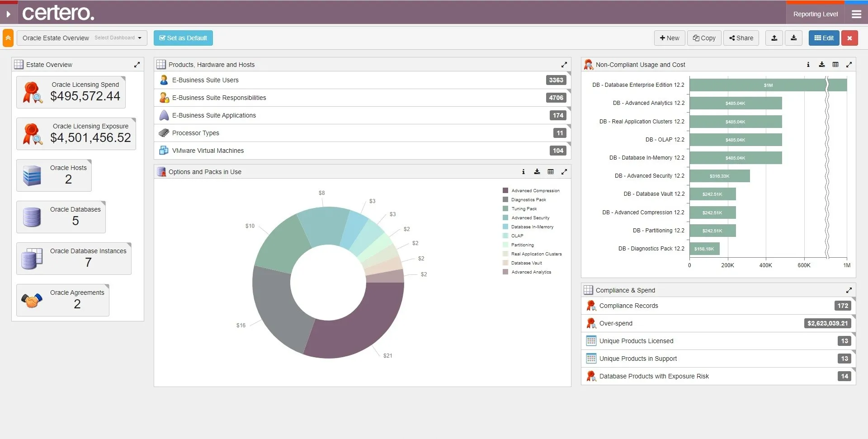Download the Non-Compliant Usage and Cost chart
The height and width of the screenshot is (439, 868).
[x=822, y=65]
